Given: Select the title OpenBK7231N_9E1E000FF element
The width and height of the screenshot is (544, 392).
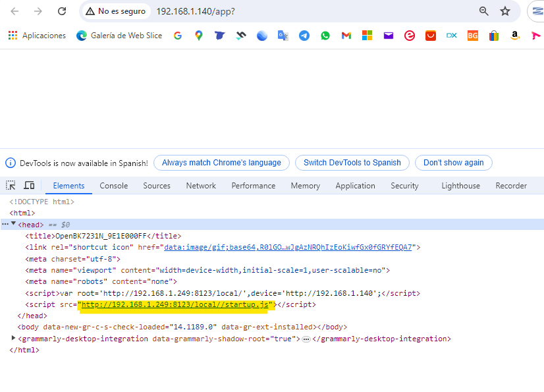Looking at the screenshot, I should (x=103, y=236).
